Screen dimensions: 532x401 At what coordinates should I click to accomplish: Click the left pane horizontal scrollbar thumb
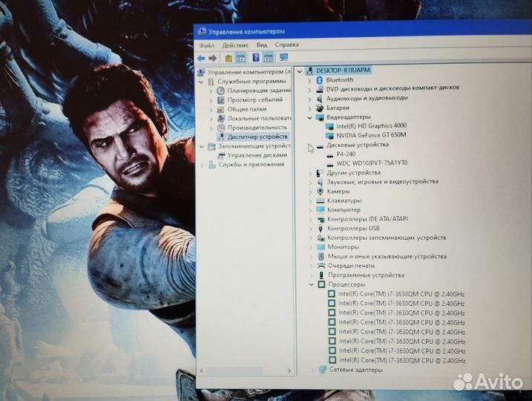point(234,371)
